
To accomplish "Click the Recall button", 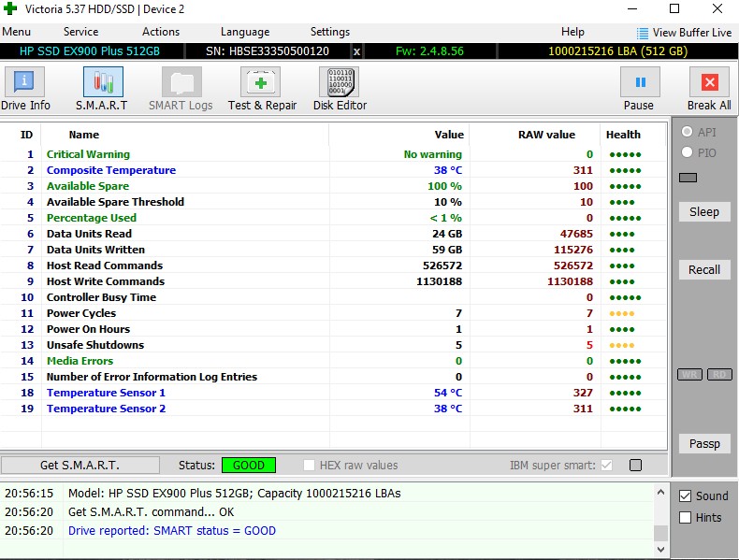I will tap(704, 270).
